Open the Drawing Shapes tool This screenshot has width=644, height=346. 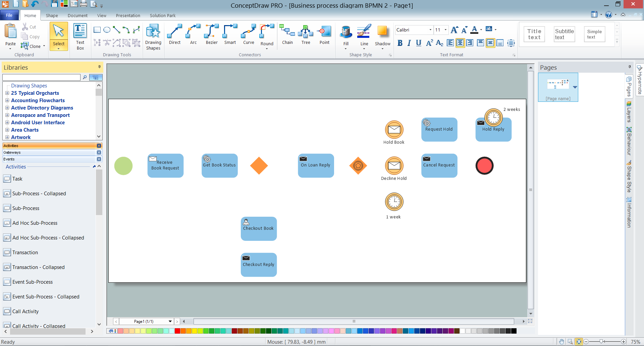coord(153,37)
